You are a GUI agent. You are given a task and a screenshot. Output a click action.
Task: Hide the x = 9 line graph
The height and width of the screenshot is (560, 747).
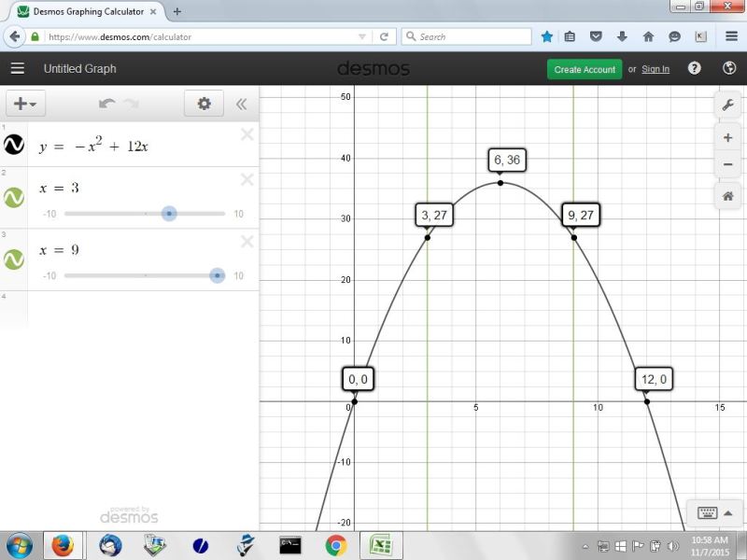pos(14,259)
